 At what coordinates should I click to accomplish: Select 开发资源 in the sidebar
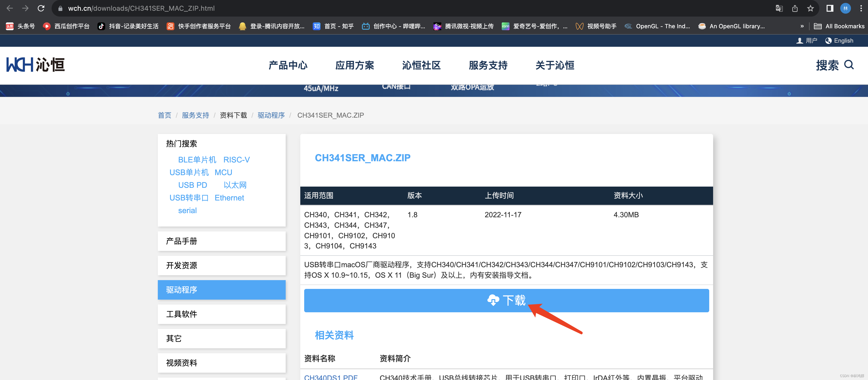(x=221, y=266)
